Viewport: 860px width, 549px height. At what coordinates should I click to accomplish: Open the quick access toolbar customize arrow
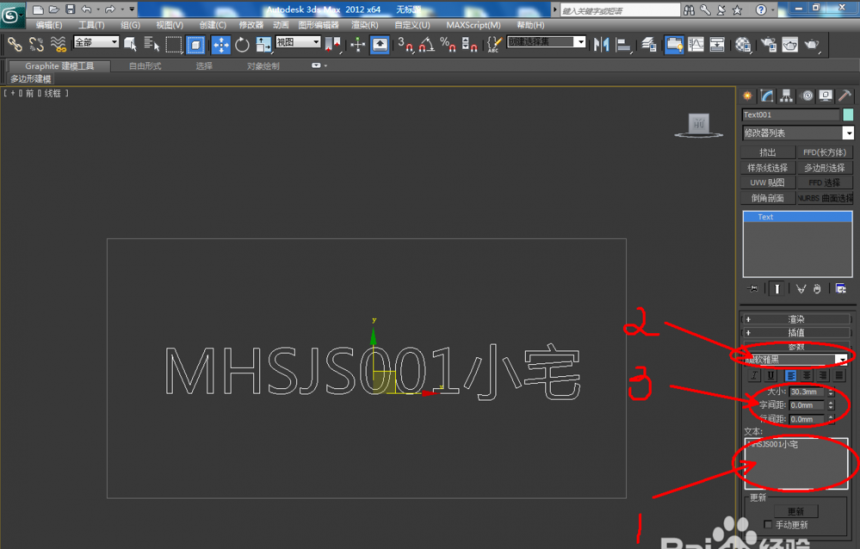(x=132, y=9)
